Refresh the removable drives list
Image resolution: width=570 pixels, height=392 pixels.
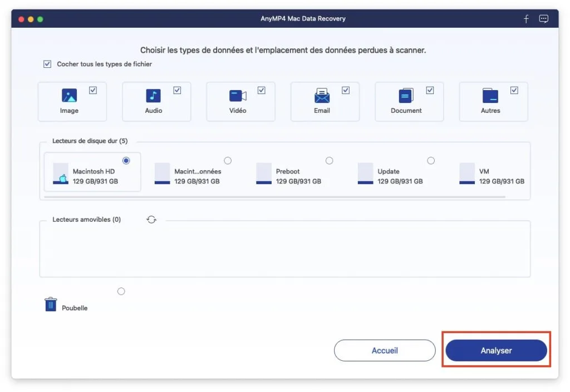[x=151, y=220]
